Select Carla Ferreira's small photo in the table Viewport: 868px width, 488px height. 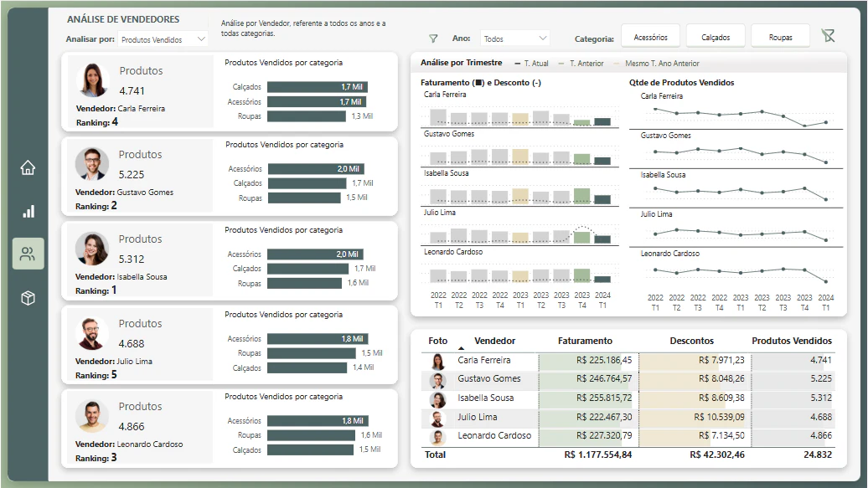(x=438, y=361)
